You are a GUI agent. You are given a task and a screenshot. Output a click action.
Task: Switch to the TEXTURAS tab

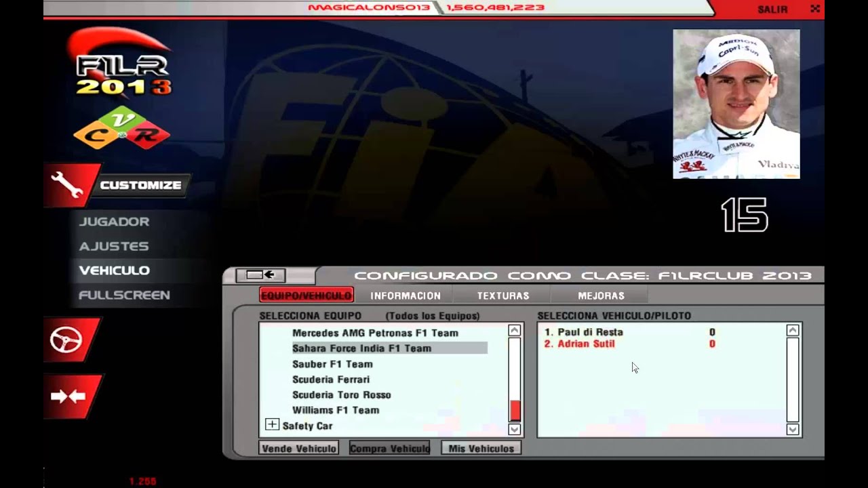pyautogui.click(x=502, y=296)
